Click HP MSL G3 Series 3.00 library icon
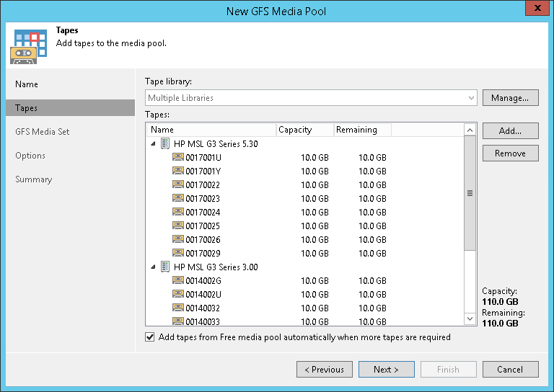The image size is (554, 392). click(x=165, y=267)
